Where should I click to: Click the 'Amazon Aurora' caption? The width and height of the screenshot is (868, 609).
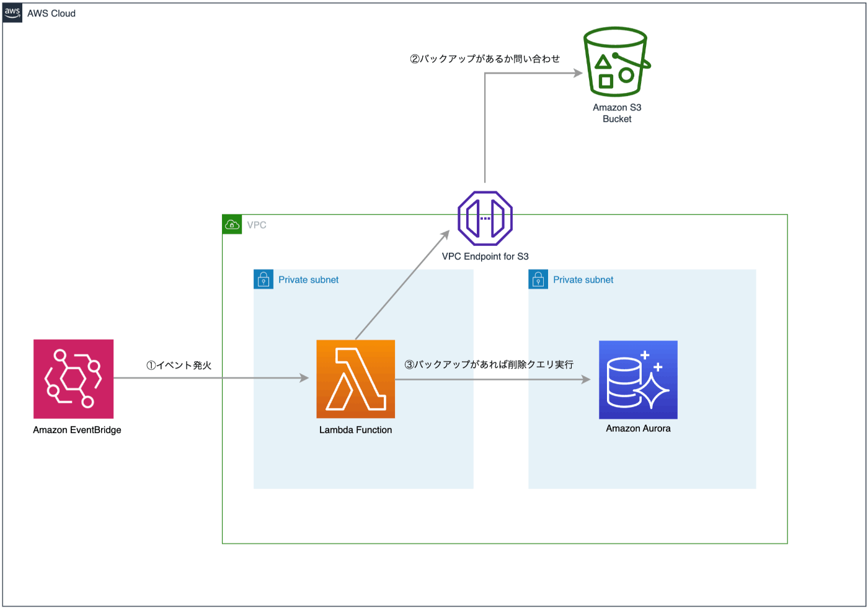click(638, 429)
